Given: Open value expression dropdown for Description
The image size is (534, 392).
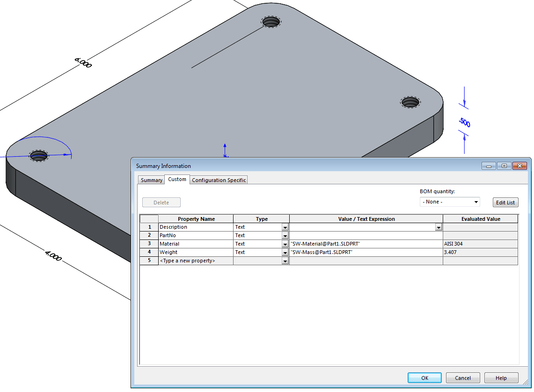Looking at the screenshot, I should (439, 227).
